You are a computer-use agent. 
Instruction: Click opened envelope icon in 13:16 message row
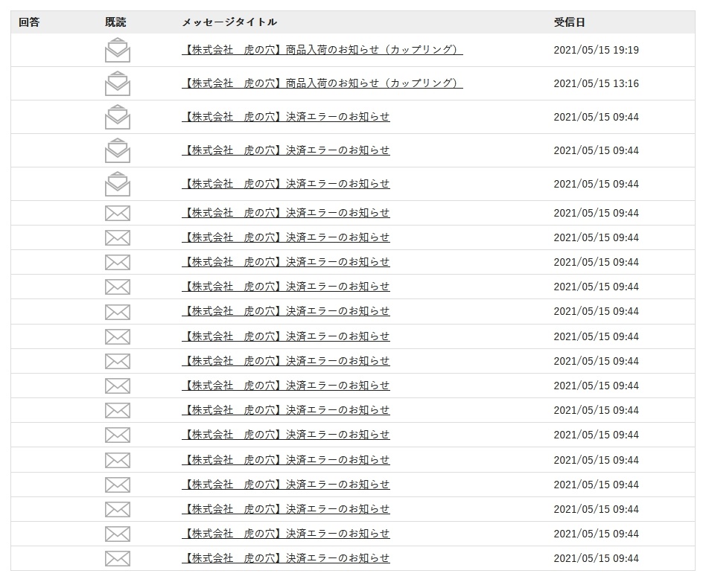(x=118, y=83)
